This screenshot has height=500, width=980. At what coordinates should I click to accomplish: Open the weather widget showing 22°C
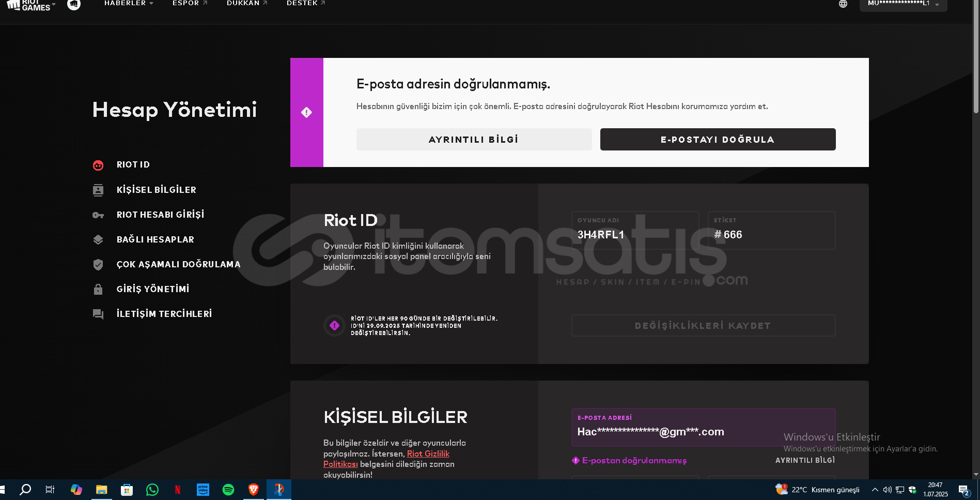coord(818,490)
